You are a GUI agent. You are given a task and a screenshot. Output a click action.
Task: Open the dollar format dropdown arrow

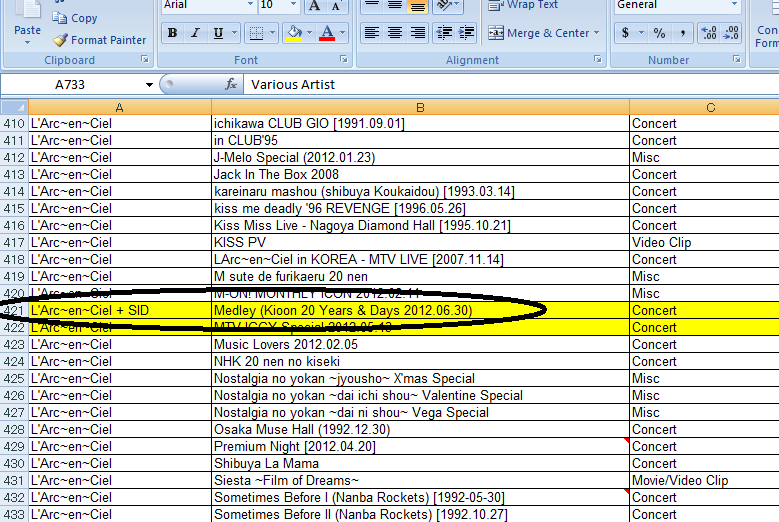(x=641, y=33)
